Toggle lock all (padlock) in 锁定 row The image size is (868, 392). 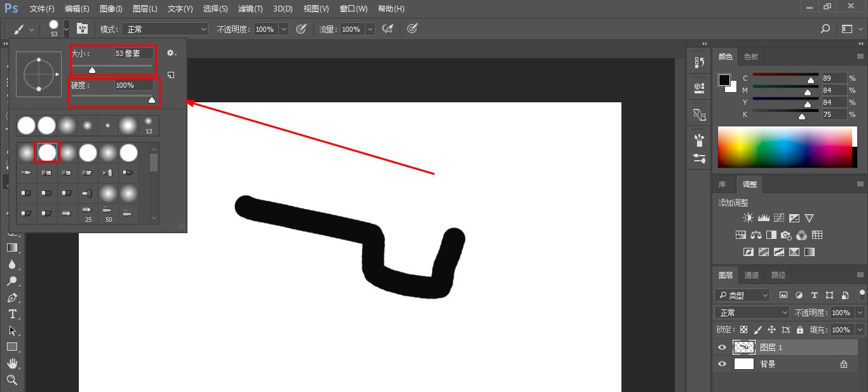pyautogui.click(x=800, y=330)
